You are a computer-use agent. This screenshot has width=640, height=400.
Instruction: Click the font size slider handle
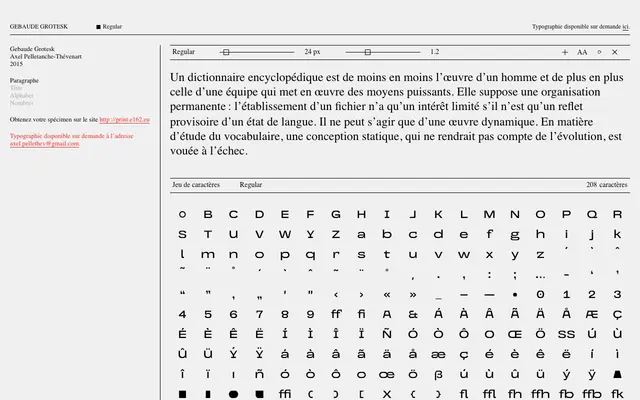pos(226,52)
